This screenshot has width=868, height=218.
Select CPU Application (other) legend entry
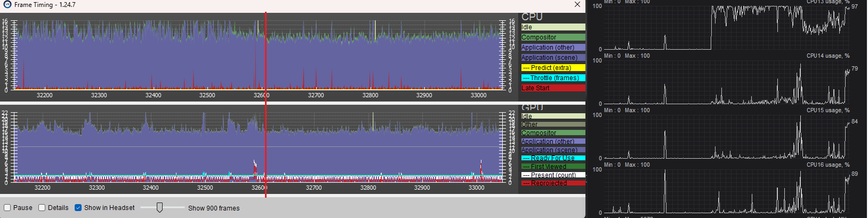coord(553,48)
